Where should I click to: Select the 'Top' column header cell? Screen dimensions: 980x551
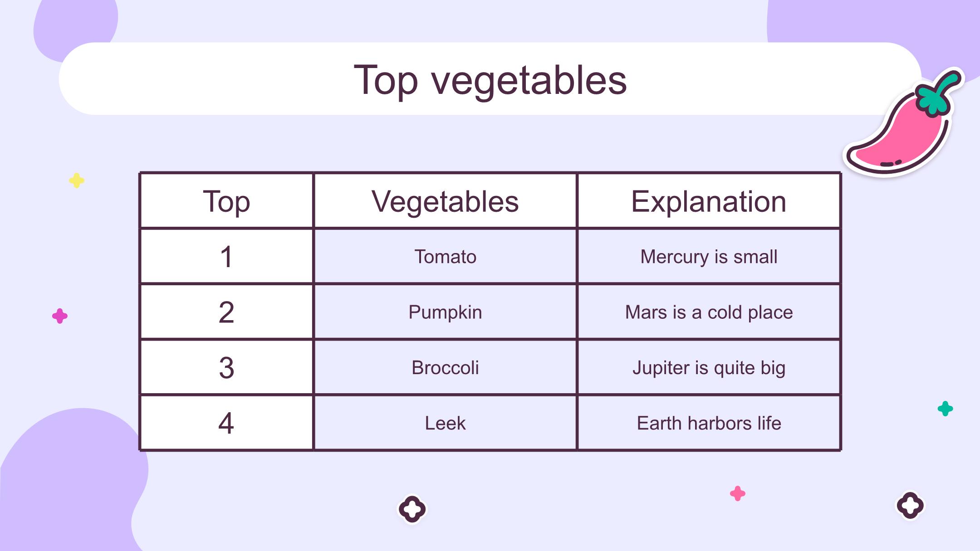pyautogui.click(x=226, y=201)
